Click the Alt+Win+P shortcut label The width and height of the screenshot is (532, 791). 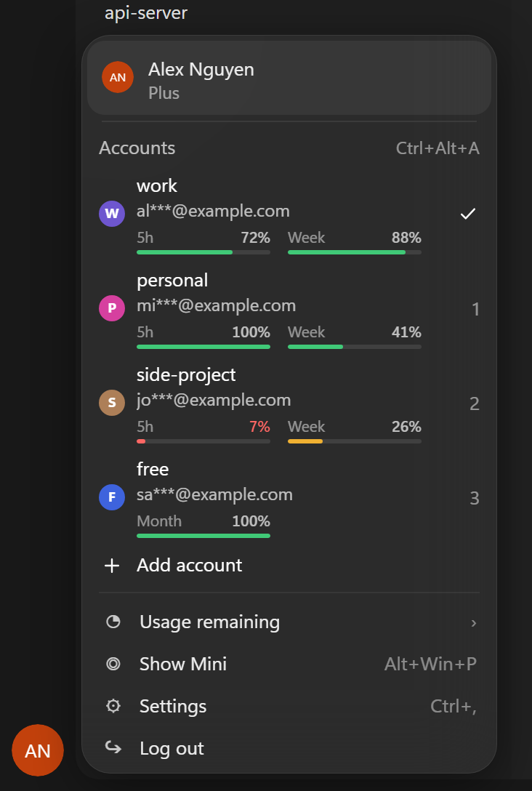[x=431, y=664]
